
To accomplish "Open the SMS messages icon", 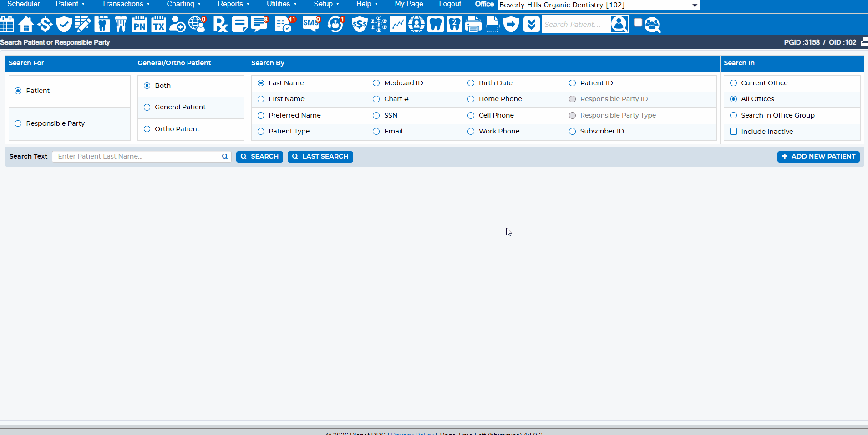I will click(x=311, y=24).
